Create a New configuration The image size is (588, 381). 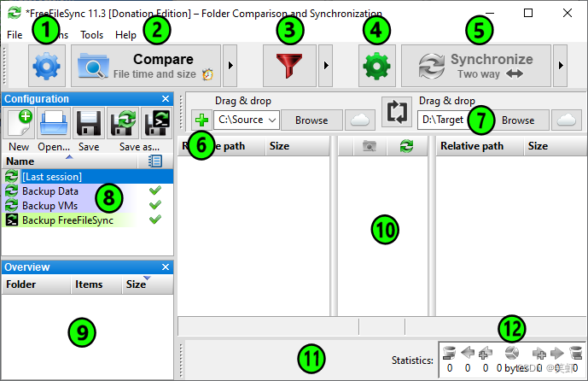click(x=19, y=123)
